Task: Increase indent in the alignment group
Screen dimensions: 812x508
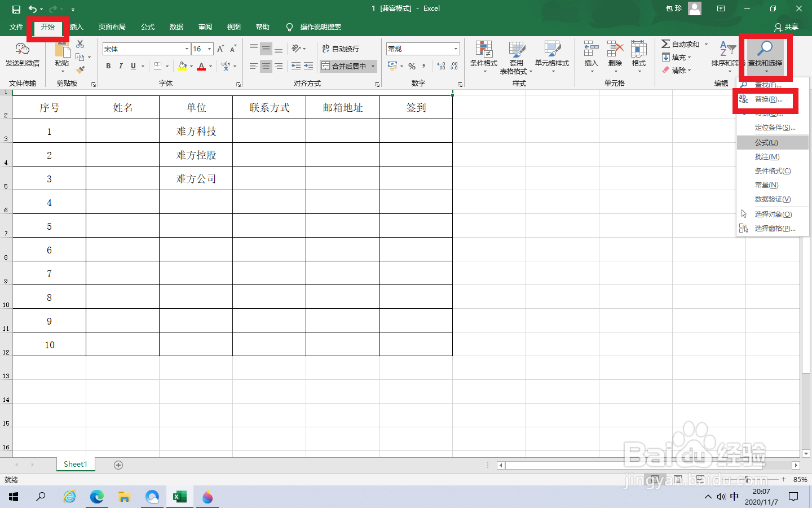Action: pos(308,66)
